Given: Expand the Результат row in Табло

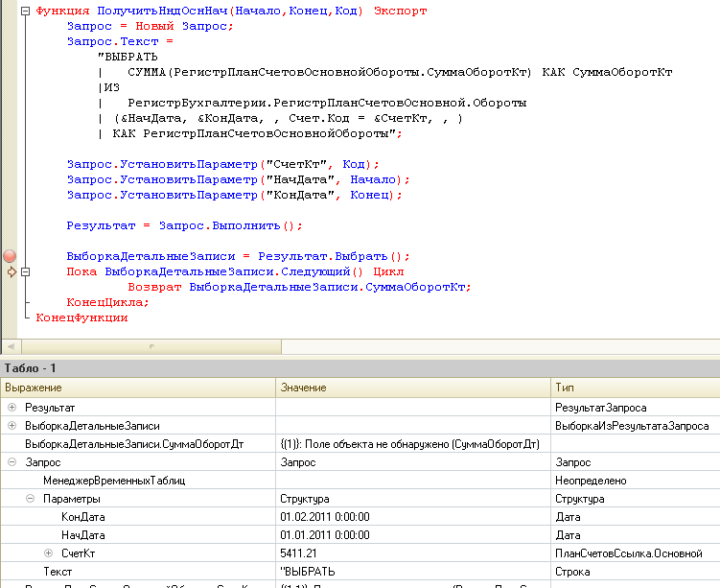Looking at the screenshot, I should coord(12,408).
